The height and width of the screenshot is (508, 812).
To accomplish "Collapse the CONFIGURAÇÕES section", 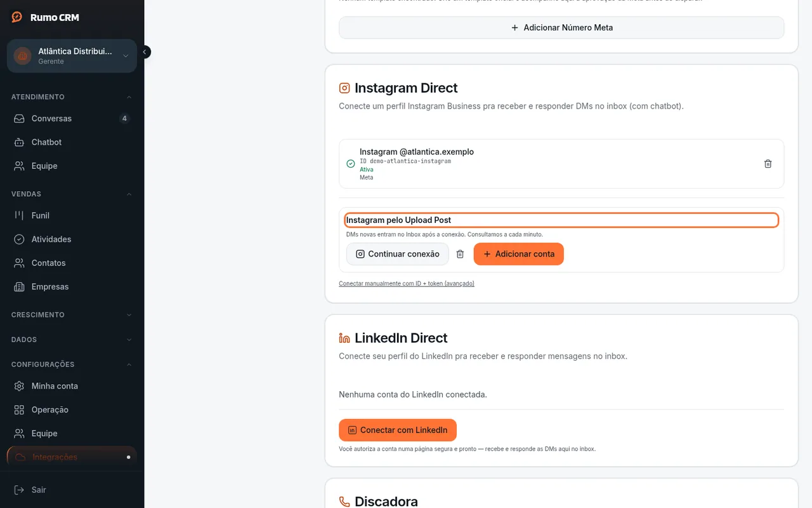I will (x=72, y=364).
